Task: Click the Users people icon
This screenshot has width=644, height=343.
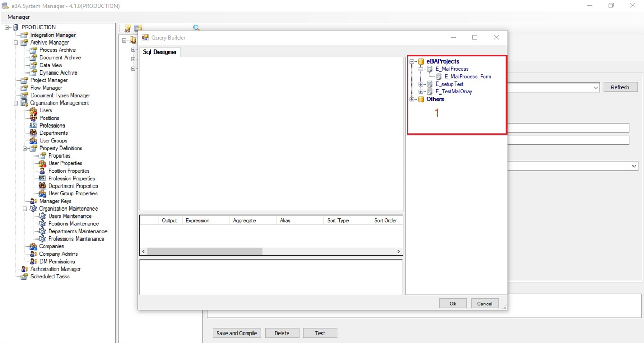Action: point(33,110)
